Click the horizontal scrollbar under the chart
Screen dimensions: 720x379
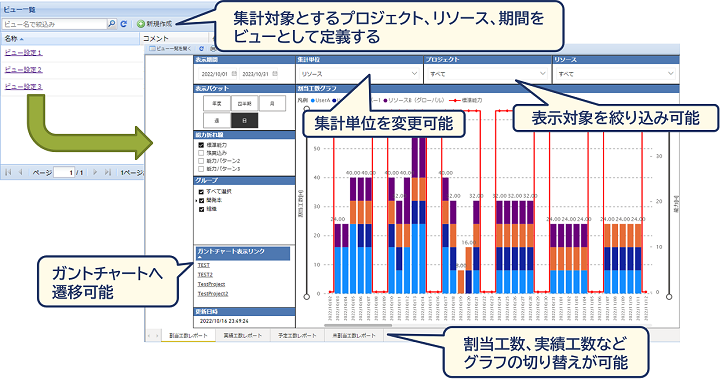point(358,326)
